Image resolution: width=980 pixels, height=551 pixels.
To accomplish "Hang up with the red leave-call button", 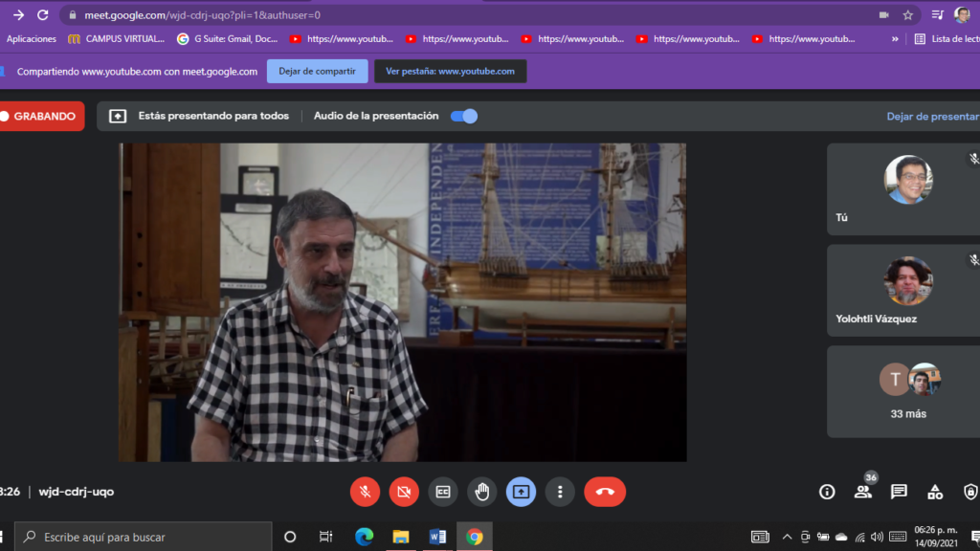I will point(605,492).
